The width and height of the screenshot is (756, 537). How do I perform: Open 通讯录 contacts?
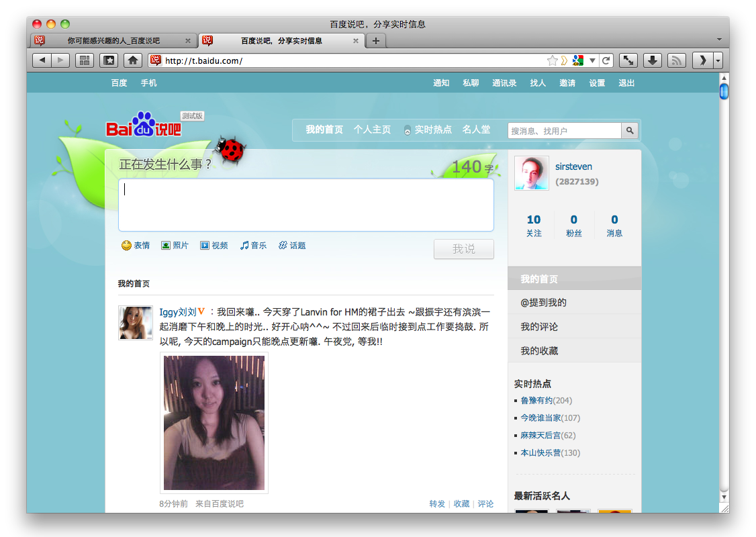(x=504, y=83)
